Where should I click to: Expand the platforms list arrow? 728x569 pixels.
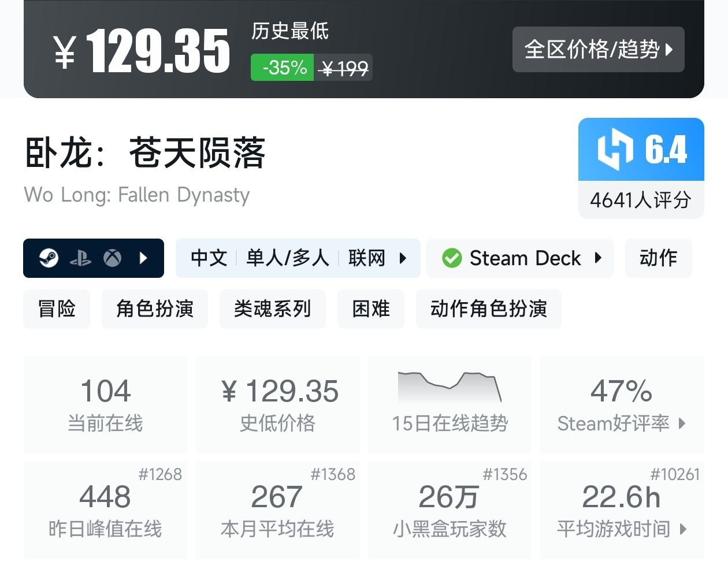tap(144, 258)
